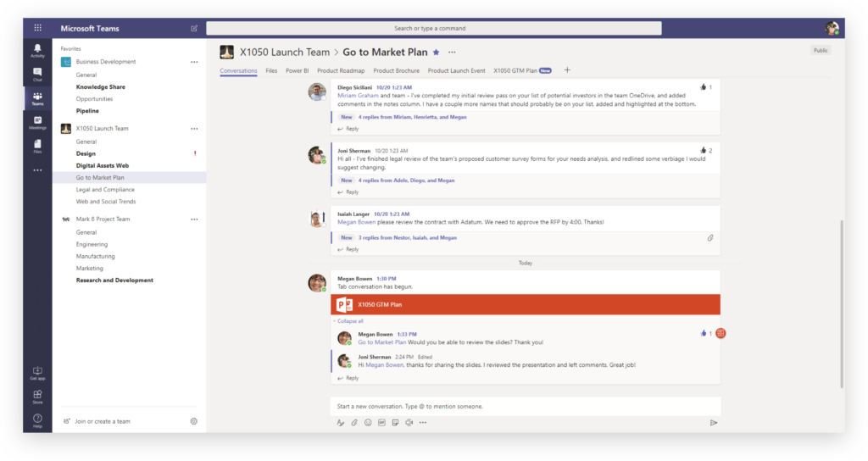868x461 pixels.
Task: Select the Pipeline channel
Action: [87, 111]
